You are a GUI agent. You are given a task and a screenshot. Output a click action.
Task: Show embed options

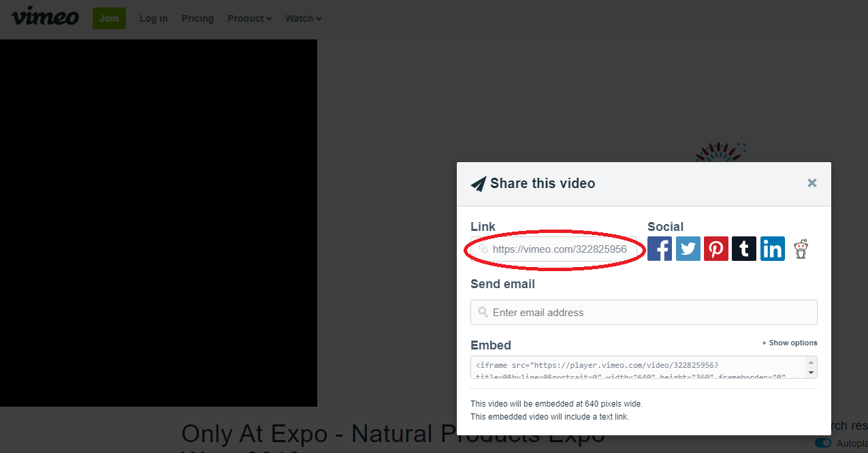(790, 343)
